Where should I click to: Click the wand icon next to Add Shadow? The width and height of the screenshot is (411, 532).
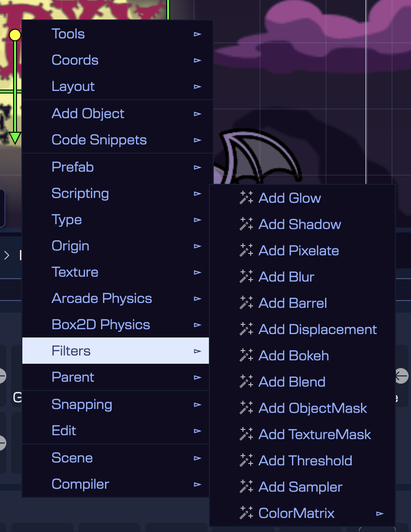point(246,224)
